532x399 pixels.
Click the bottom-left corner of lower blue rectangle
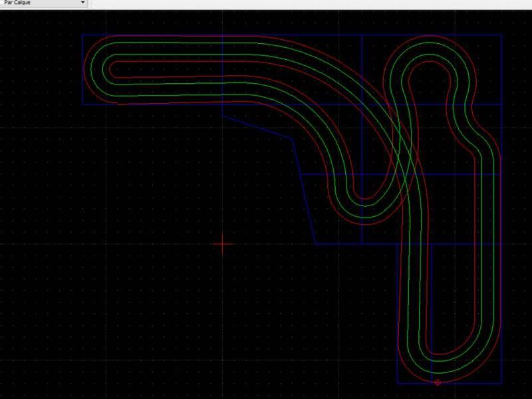point(398,383)
